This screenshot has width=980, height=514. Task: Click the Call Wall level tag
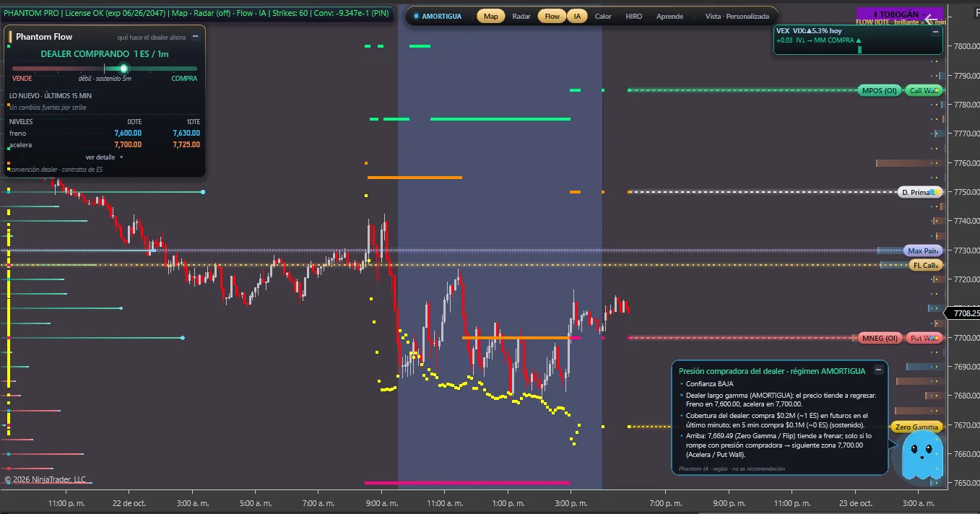924,90
